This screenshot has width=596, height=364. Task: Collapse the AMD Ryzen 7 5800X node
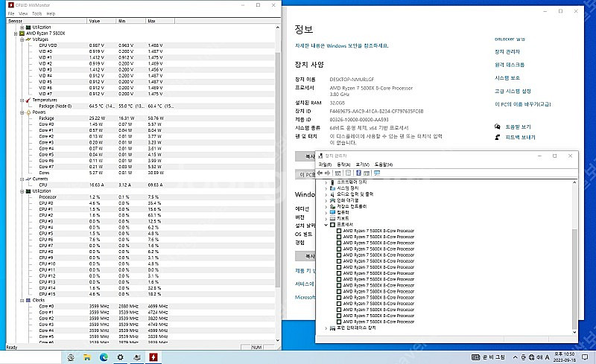point(16,33)
